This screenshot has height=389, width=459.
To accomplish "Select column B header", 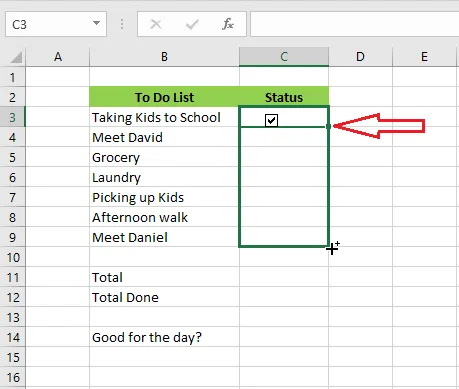I will pyautogui.click(x=164, y=57).
